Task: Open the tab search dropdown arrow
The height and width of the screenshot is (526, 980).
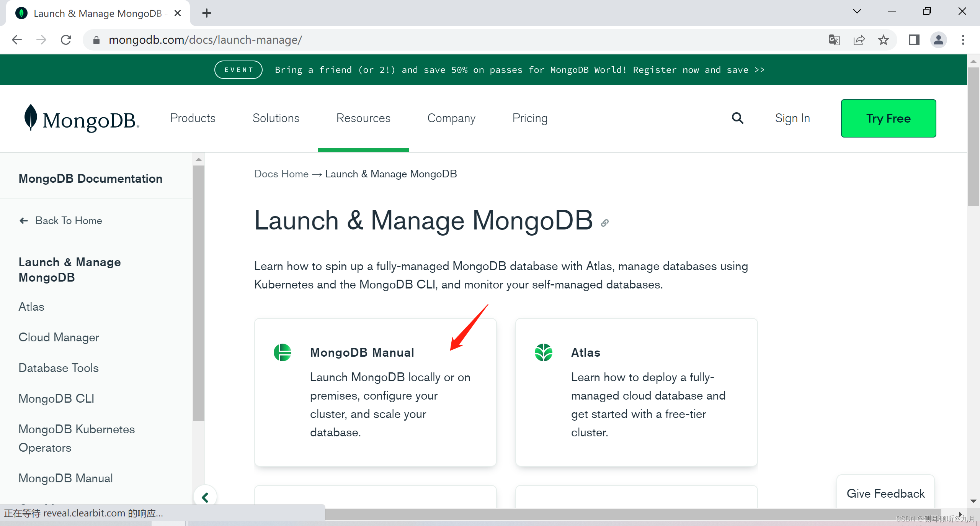Action: (x=857, y=11)
